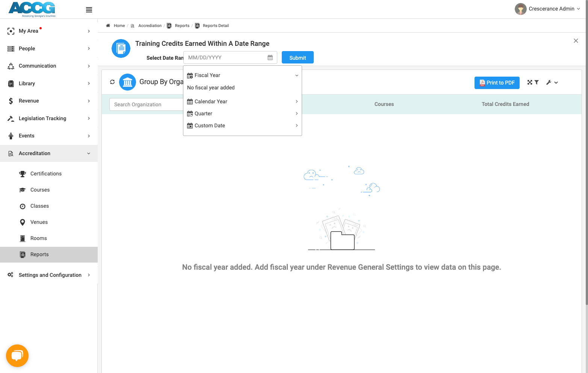This screenshot has height=373, width=588.
Task: Collapse the Accreditation menu
Action: click(x=49, y=153)
